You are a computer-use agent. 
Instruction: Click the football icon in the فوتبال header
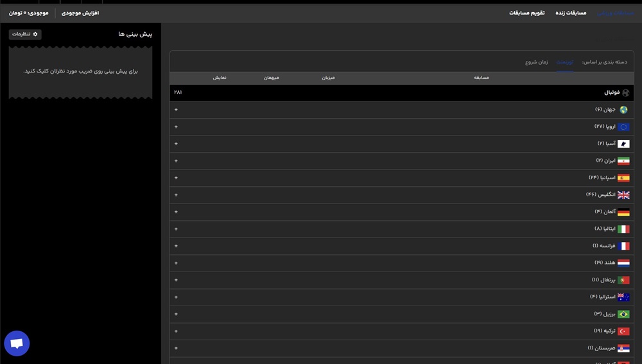pos(625,93)
